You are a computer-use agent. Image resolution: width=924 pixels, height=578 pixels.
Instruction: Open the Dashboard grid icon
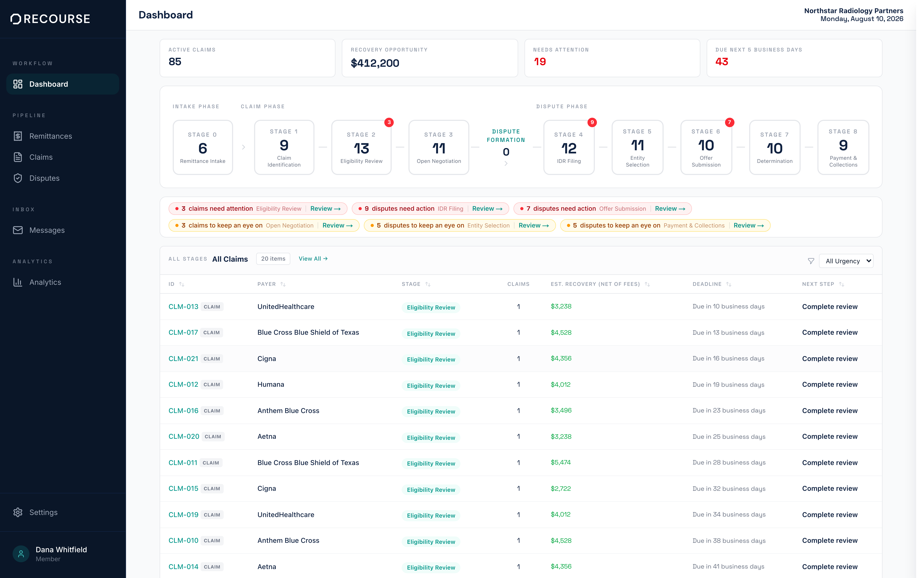[x=18, y=84]
